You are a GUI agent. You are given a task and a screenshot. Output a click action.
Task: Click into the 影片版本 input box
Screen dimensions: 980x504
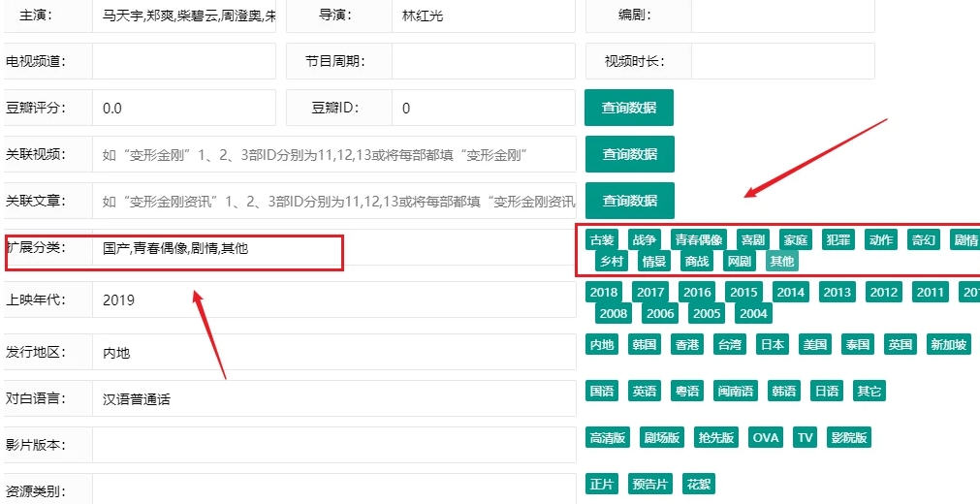click(x=333, y=445)
